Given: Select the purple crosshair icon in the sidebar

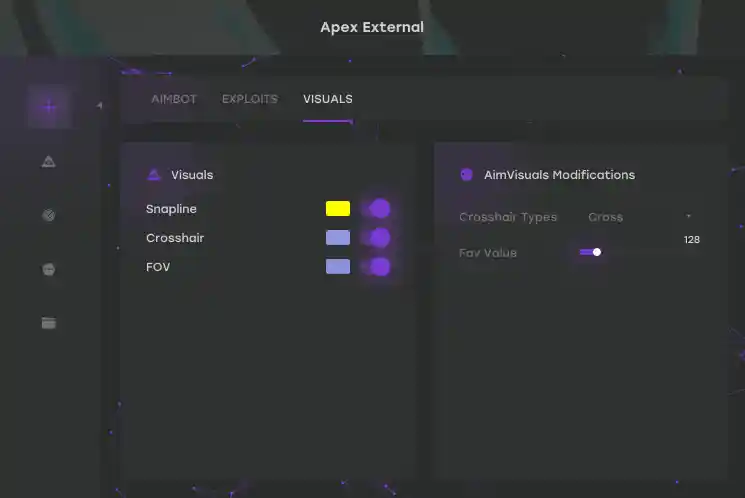Looking at the screenshot, I should click(49, 106).
